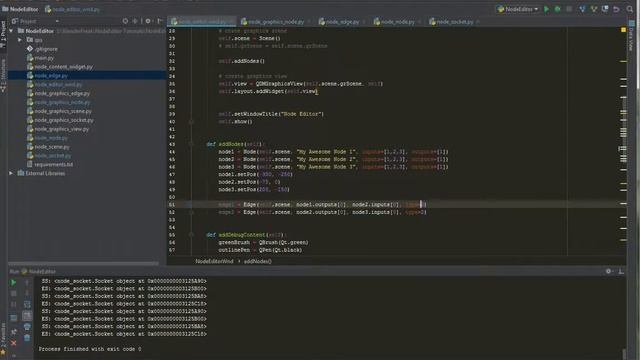Click the editor vertical scrollbar track
Viewport: 640px width, 360px height.
point(623,143)
